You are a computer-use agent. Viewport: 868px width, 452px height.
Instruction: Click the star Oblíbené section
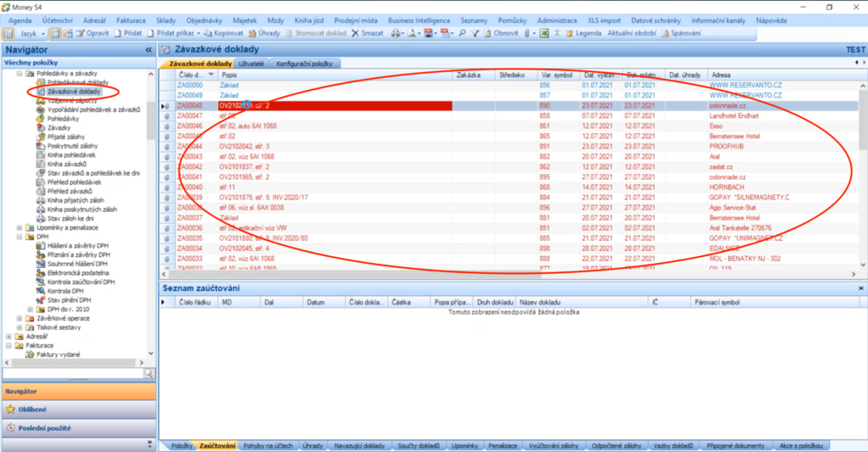click(79, 410)
